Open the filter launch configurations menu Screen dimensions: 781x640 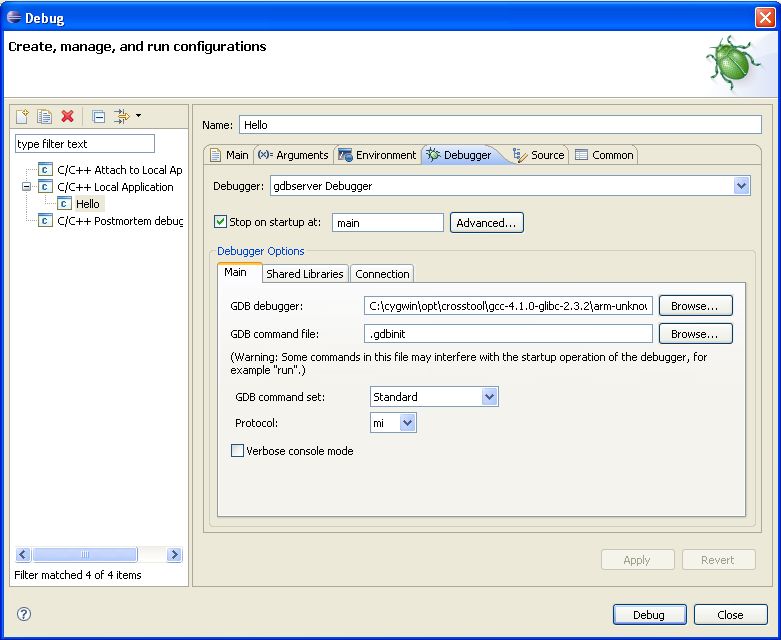[x=127, y=117]
